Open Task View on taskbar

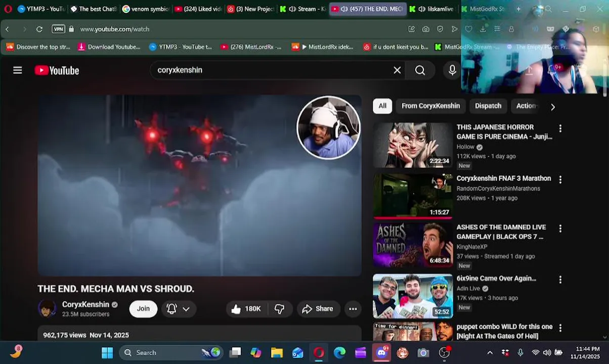[x=235, y=353]
